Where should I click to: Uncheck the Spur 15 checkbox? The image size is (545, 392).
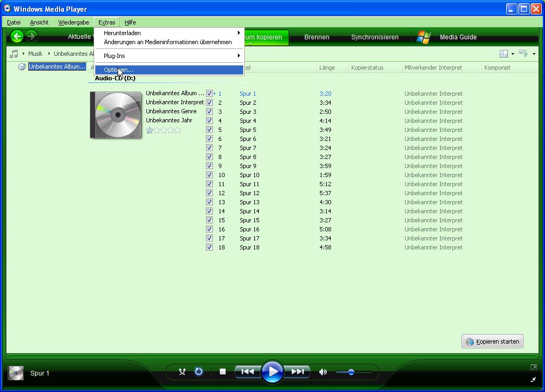[x=209, y=220]
